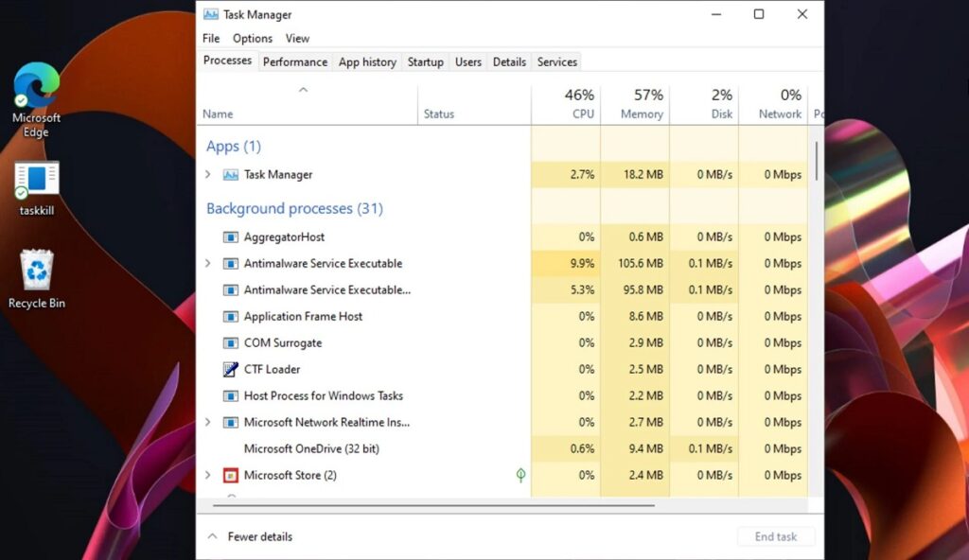Click the CTF Loader pen icon
969x560 pixels.
click(x=231, y=370)
